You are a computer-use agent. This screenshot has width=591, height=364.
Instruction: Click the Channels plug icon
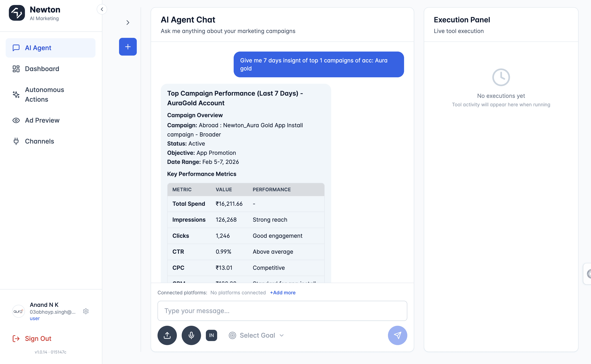click(16, 141)
